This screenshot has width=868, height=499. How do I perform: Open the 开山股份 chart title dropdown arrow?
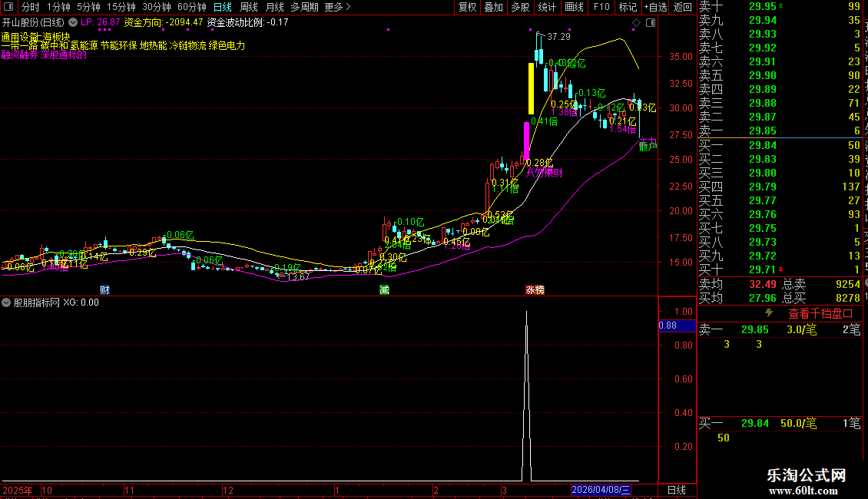(72, 23)
